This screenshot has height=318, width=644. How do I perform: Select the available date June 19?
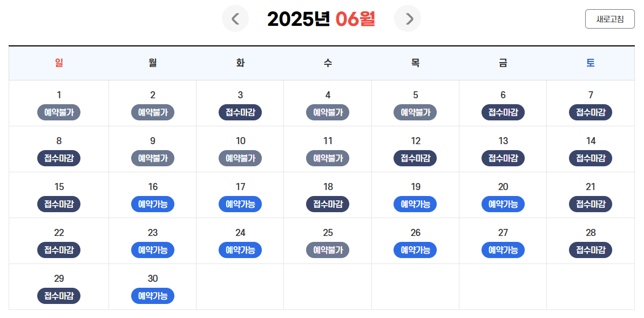(x=415, y=204)
